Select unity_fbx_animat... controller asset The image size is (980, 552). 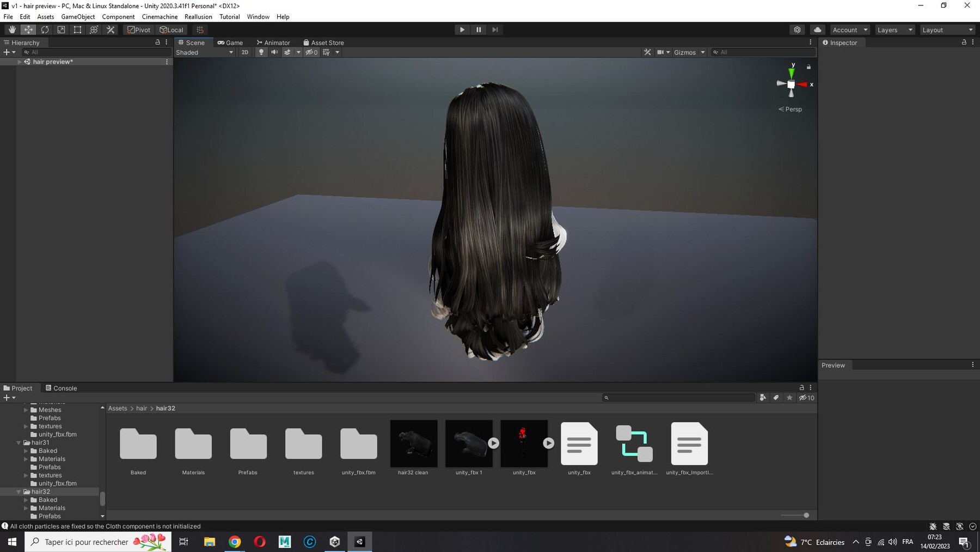(x=634, y=448)
